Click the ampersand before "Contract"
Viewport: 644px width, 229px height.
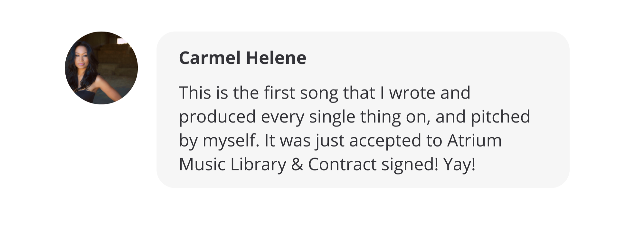(x=297, y=164)
